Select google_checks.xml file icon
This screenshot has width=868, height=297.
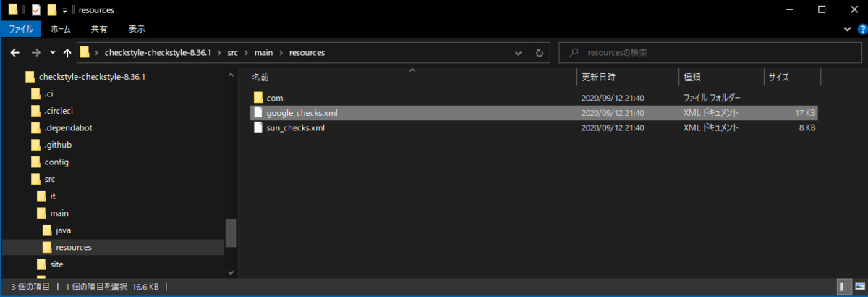click(258, 112)
